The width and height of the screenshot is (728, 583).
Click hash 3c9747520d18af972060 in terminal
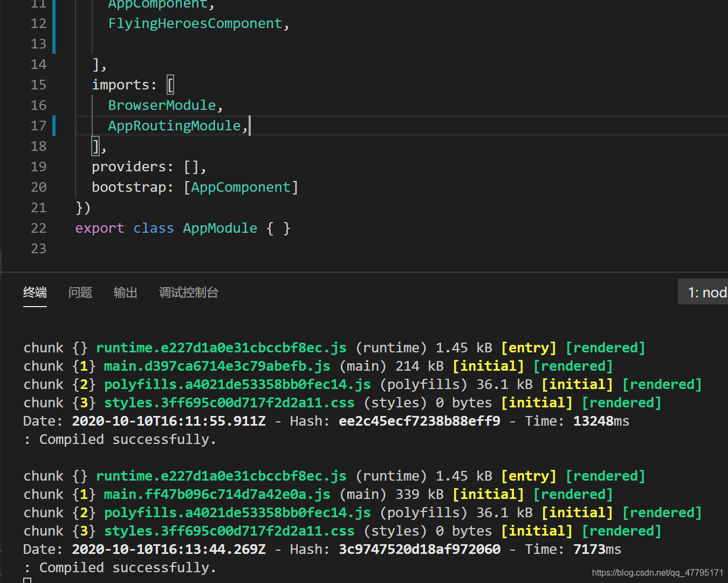pyautogui.click(x=420, y=549)
